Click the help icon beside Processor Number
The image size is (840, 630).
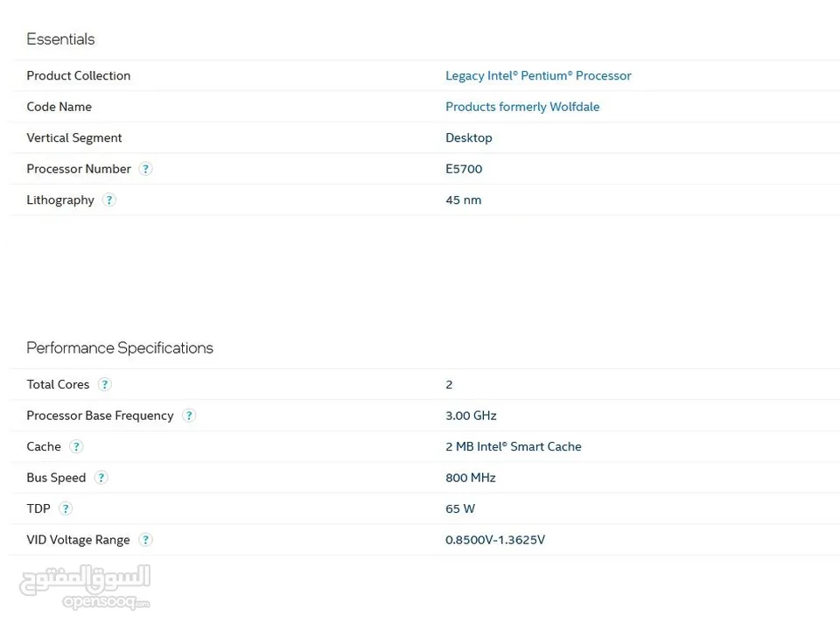(x=146, y=169)
